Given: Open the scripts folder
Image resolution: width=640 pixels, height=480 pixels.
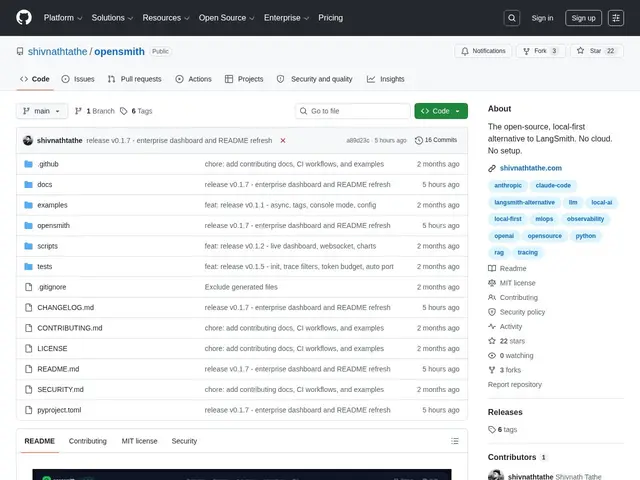Looking at the screenshot, I should coord(47,246).
